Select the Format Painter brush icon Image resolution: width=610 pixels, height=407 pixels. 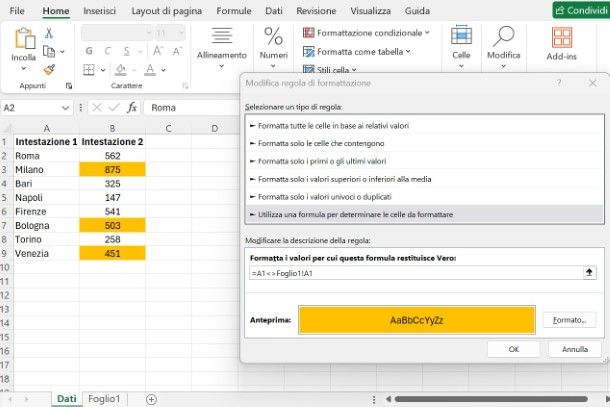tap(49, 70)
